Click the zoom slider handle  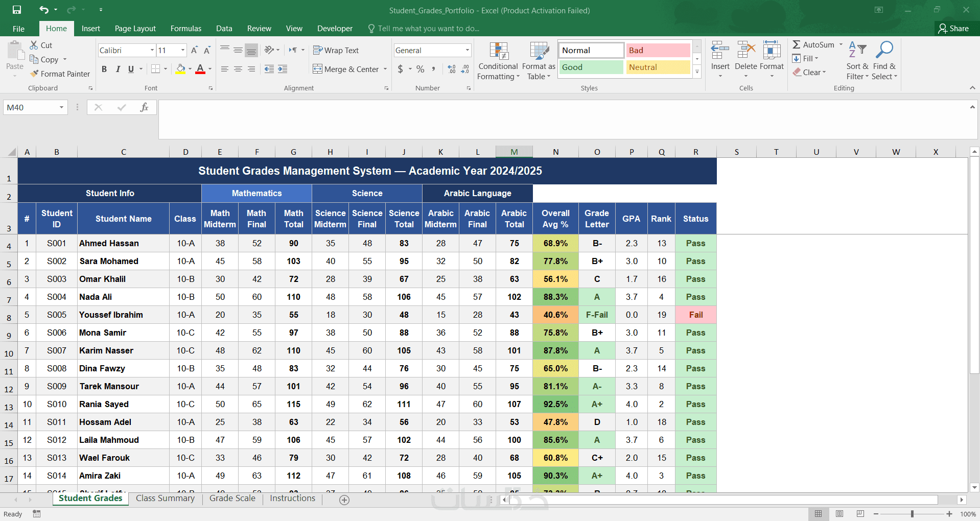[x=912, y=514]
